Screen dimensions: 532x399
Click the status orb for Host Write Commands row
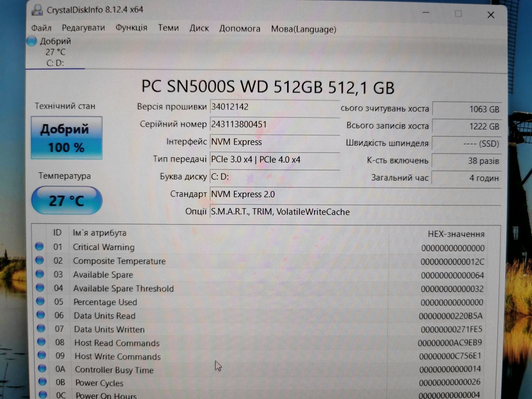42,355
